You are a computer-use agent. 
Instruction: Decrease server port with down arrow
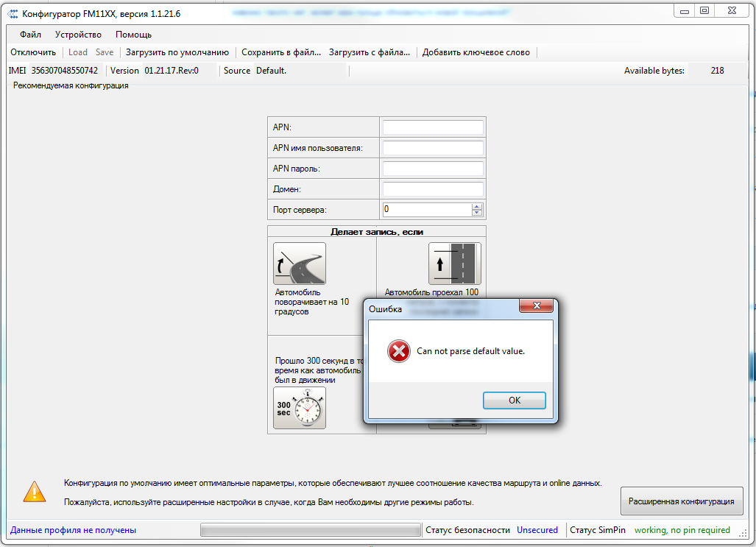tap(477, 213)
